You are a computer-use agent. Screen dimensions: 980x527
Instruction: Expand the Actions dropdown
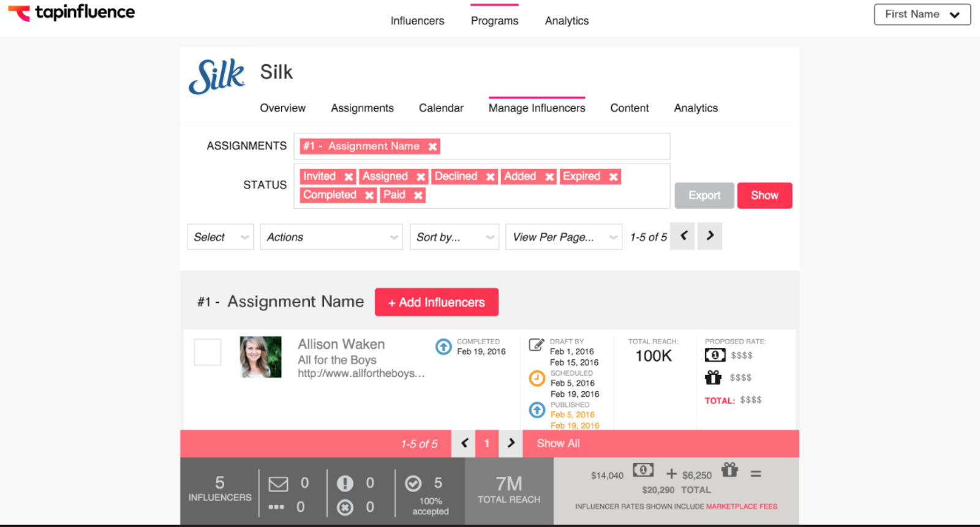tap(331, 237)
